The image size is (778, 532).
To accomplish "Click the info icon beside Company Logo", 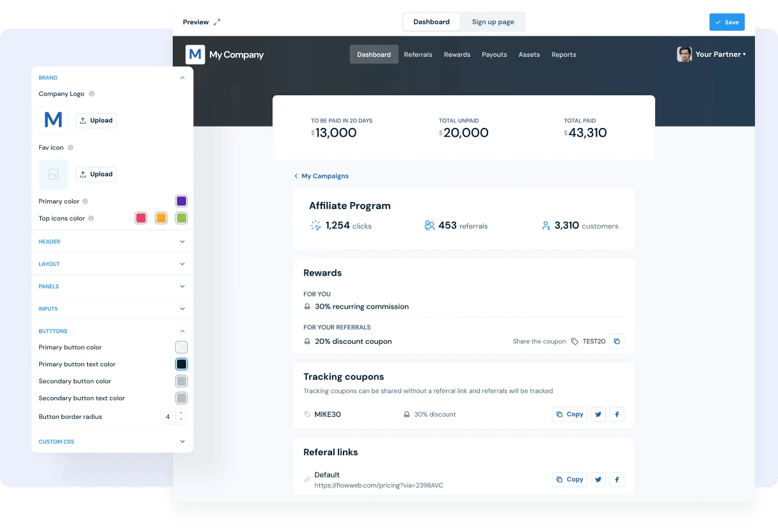I will click(x=91, y=94).
